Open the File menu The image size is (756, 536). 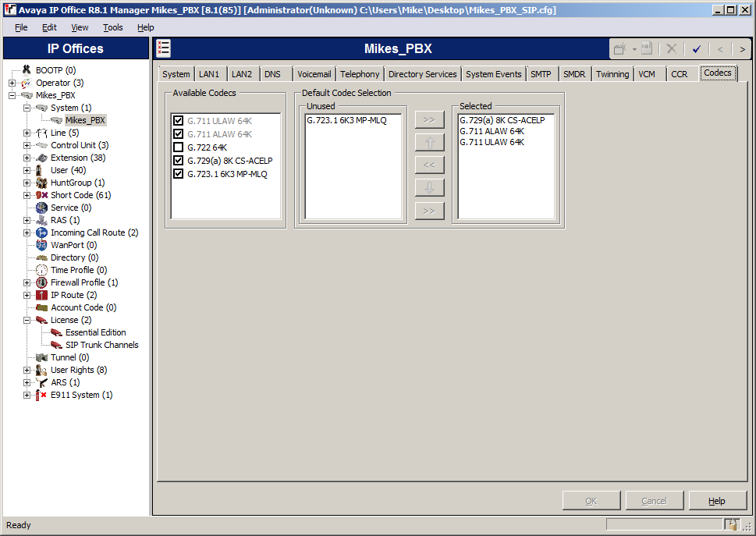click(x=21, y=27)
